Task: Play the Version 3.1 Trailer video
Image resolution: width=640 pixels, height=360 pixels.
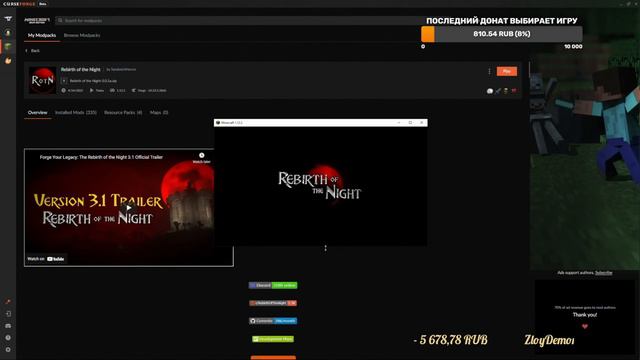Action: [x=129, y=208]
